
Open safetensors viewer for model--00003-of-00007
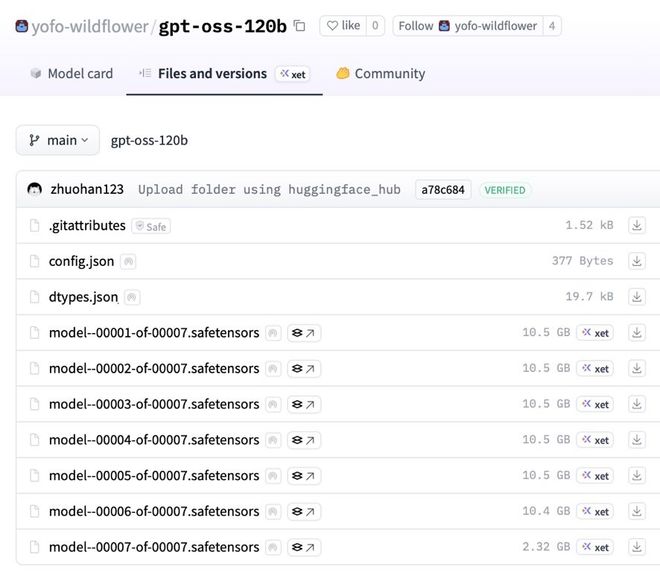(x=304, y=404)
